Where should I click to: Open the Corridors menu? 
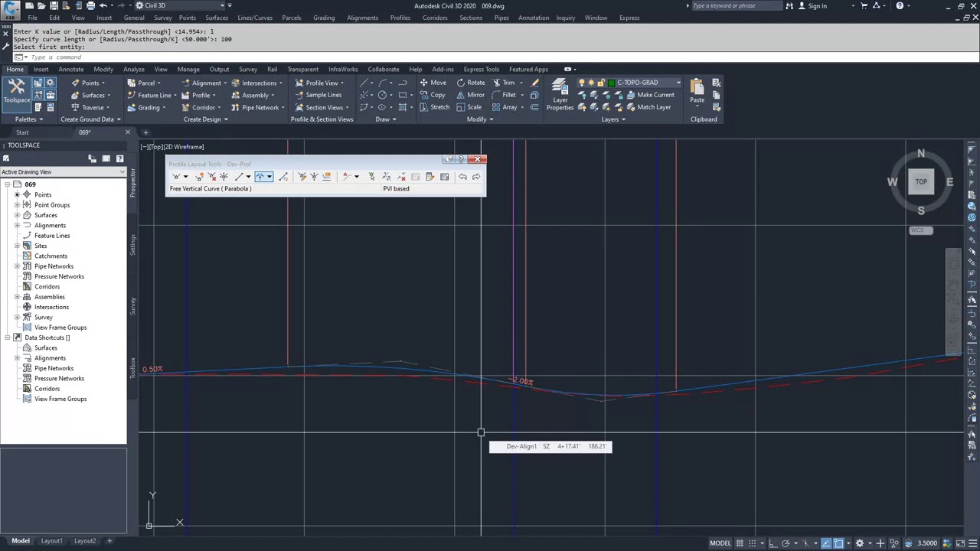click(x=435, y=18)
